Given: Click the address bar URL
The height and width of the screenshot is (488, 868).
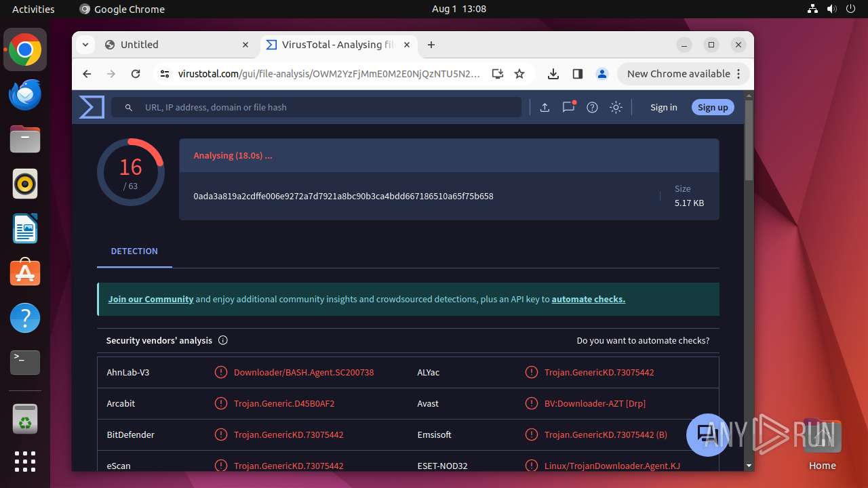Looking at the screenshot, I should pos(329,74).
